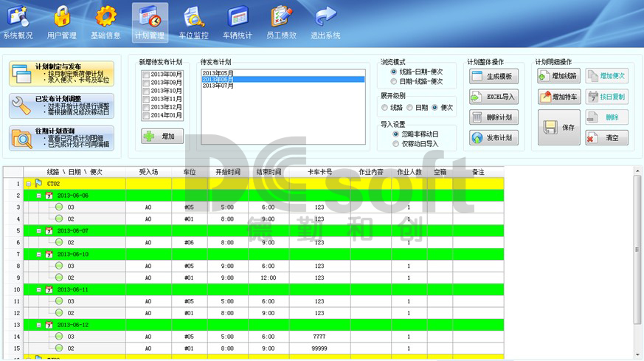The image size is (644, 361).
Task: Click the 保存 save disk button
Action: (x=558, y=127)
